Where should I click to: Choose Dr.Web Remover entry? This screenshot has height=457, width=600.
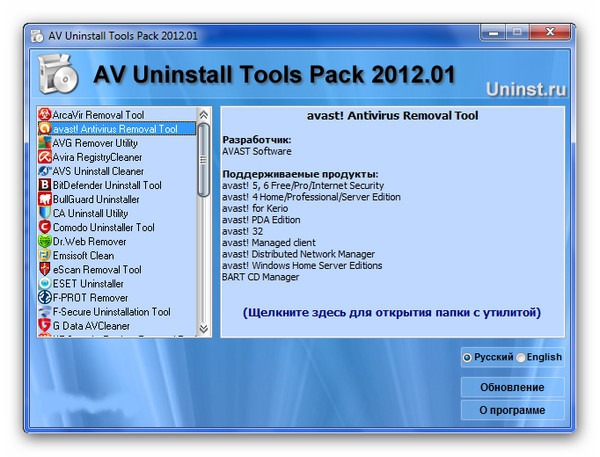117,241
